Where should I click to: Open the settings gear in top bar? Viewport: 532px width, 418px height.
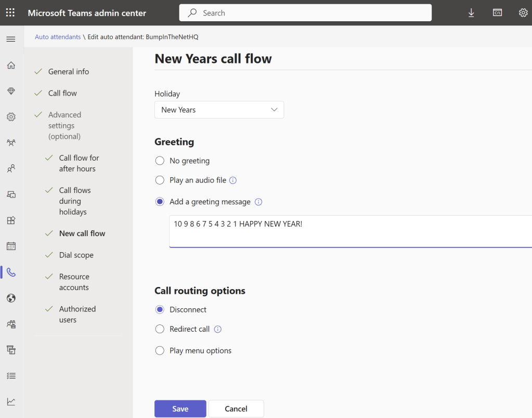pyautogui.click(x=523, y=13)
